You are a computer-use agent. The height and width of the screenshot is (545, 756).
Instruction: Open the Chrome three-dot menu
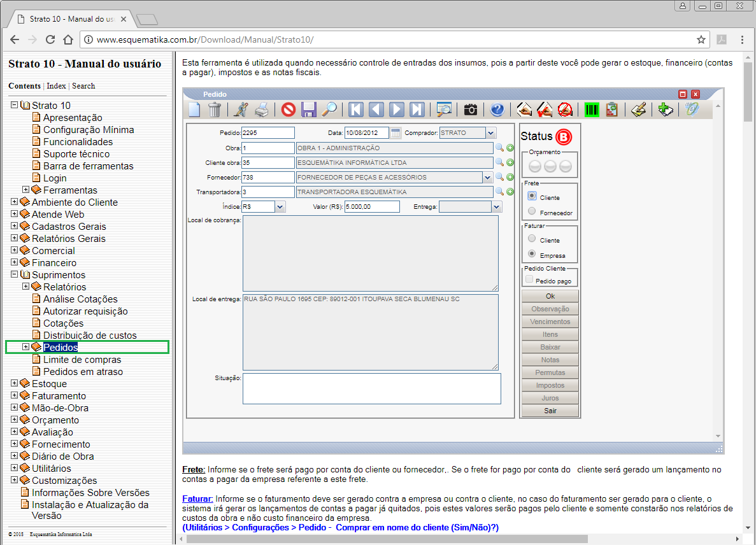click(x=742, y=39)
